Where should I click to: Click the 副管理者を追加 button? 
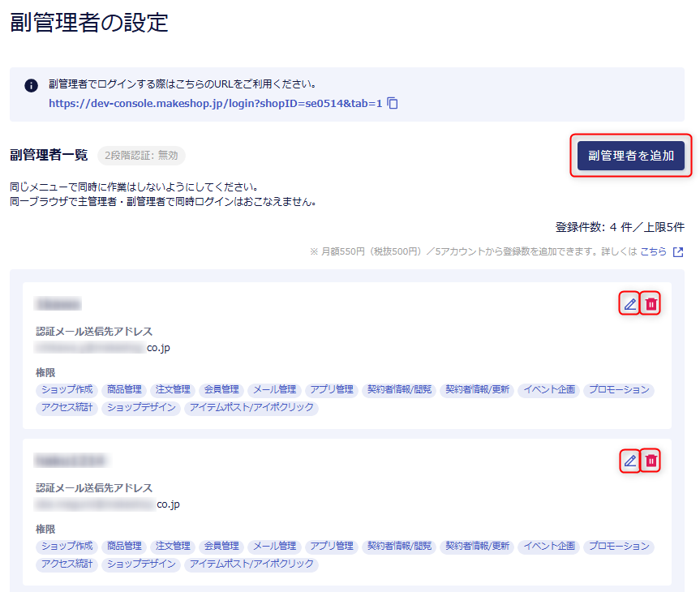coord(630,156)
